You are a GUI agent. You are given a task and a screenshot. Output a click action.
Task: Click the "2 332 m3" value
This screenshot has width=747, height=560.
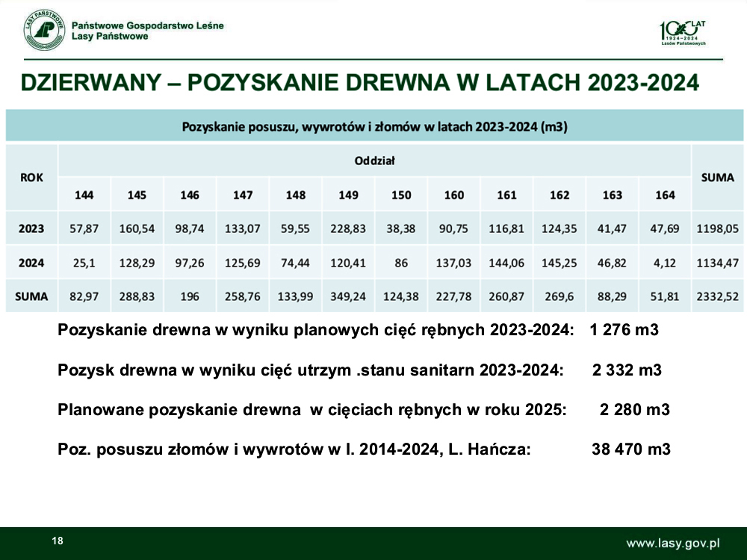[x=627, y=370]
